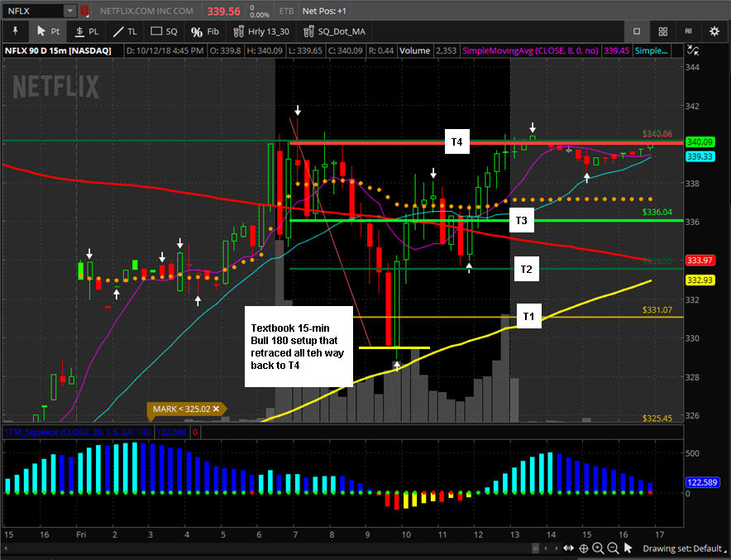Click the 122.589 squeeze value bubble
Viewport: 731px width, 560px height.
702,482
